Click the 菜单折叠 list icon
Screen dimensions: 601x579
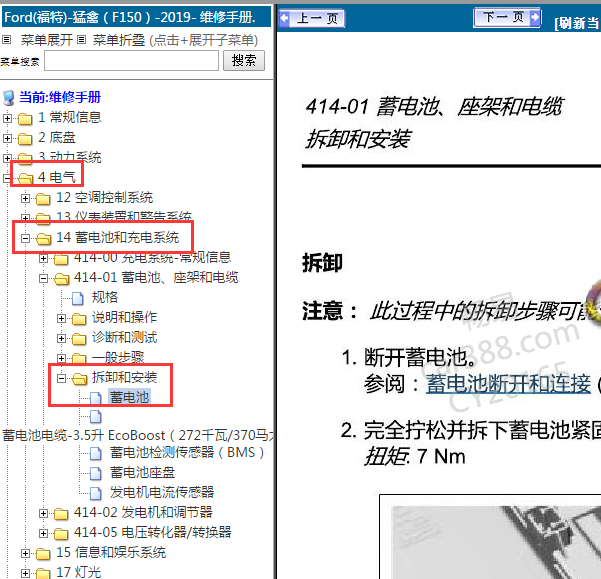[81, 39]
